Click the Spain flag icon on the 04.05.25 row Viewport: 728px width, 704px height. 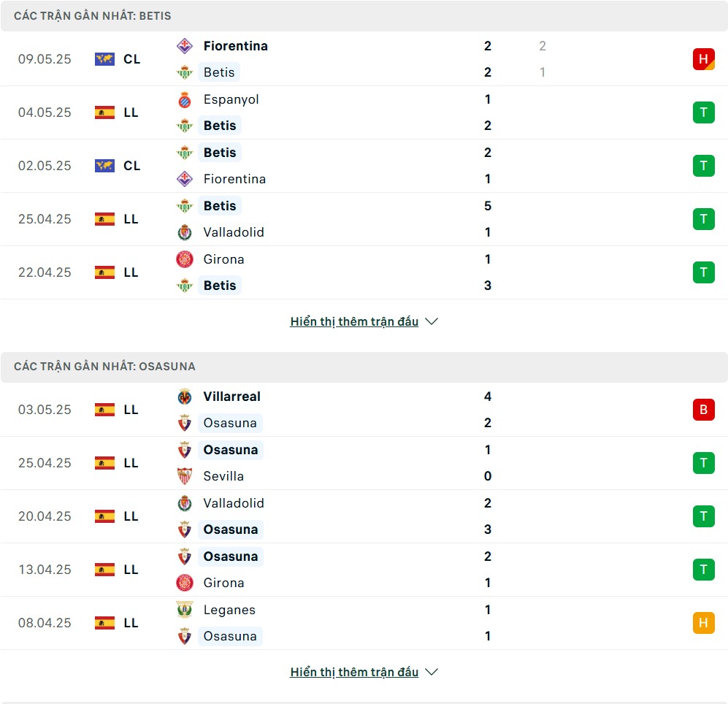click(104, 112)
